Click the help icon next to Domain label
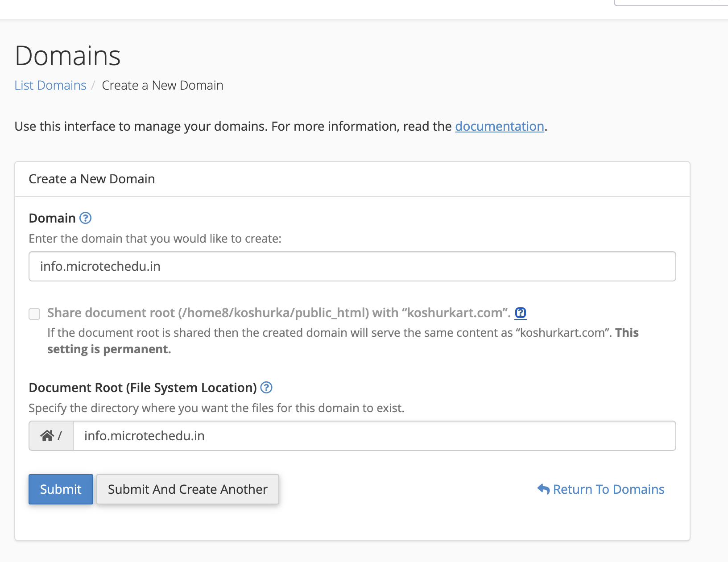Image resolution: width=728 pixels, height=562 pixels. tap(85, 218)
